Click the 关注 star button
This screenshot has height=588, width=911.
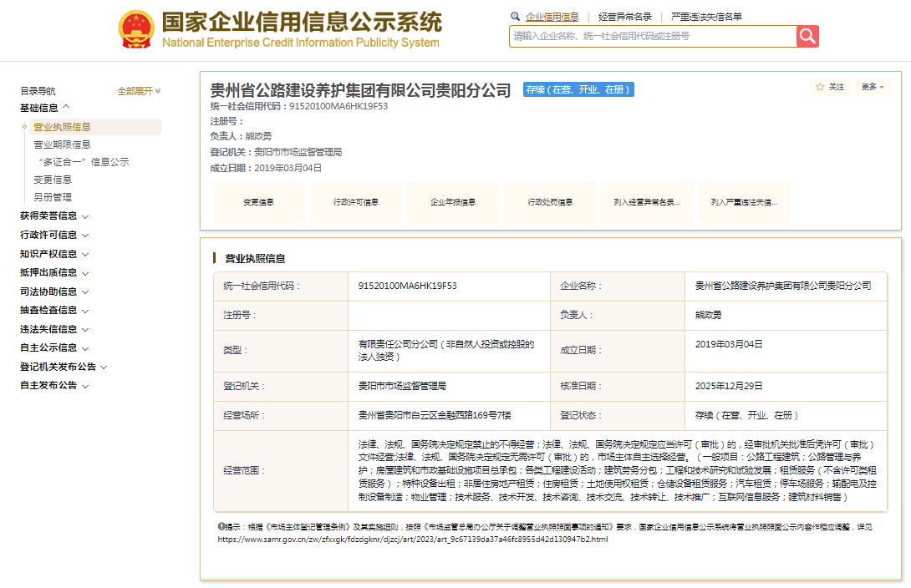pyautogui.click(x=829, y=87)
